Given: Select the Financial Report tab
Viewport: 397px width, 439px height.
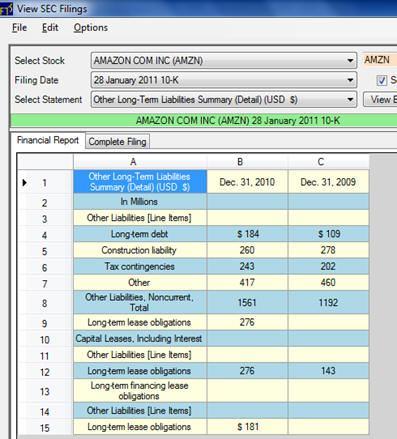Looking at the screenshot, I should pos(48,140).
